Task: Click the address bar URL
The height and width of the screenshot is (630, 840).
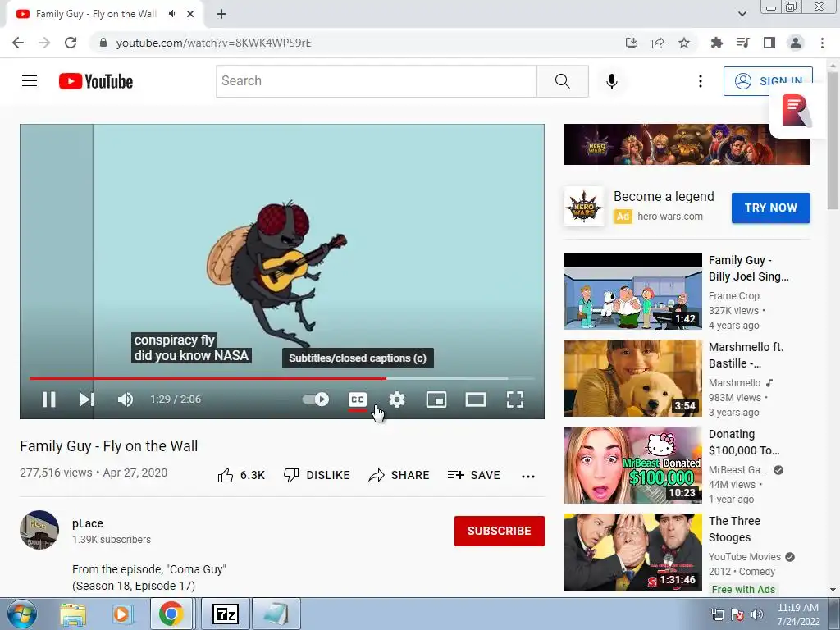Action: (x=214, y=43)
